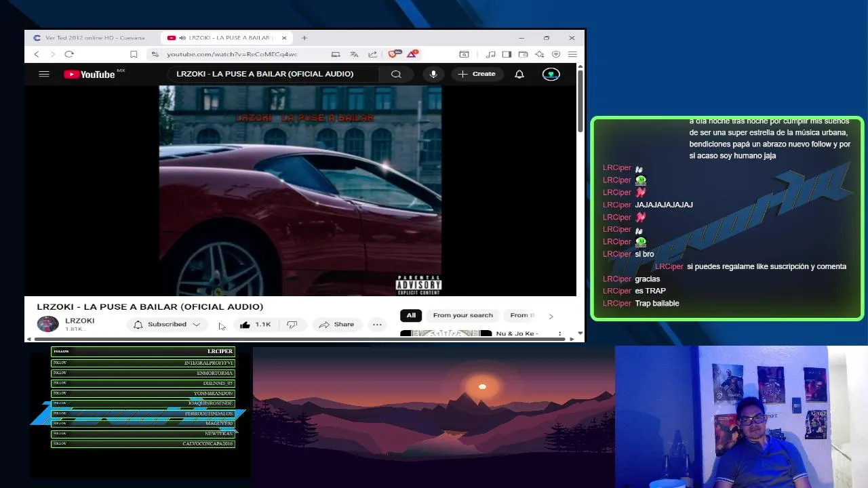
Task: Click the MAGUYF90 follower entry
Action: (143, 423)
